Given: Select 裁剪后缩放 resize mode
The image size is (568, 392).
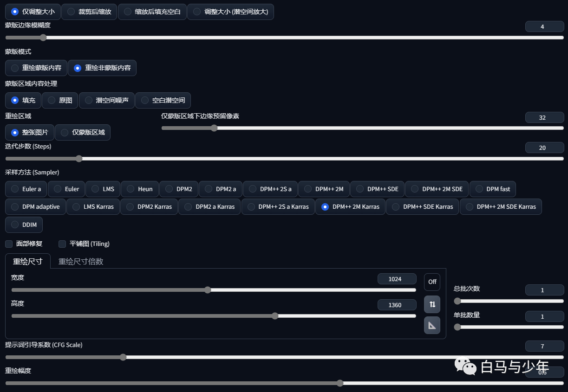Looking at the screenshot, I should [89, 12].
